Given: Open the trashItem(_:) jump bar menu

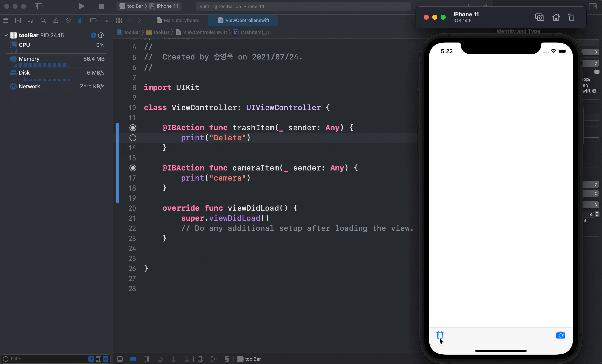Looking at the screenshot, I should pos(251,32).
